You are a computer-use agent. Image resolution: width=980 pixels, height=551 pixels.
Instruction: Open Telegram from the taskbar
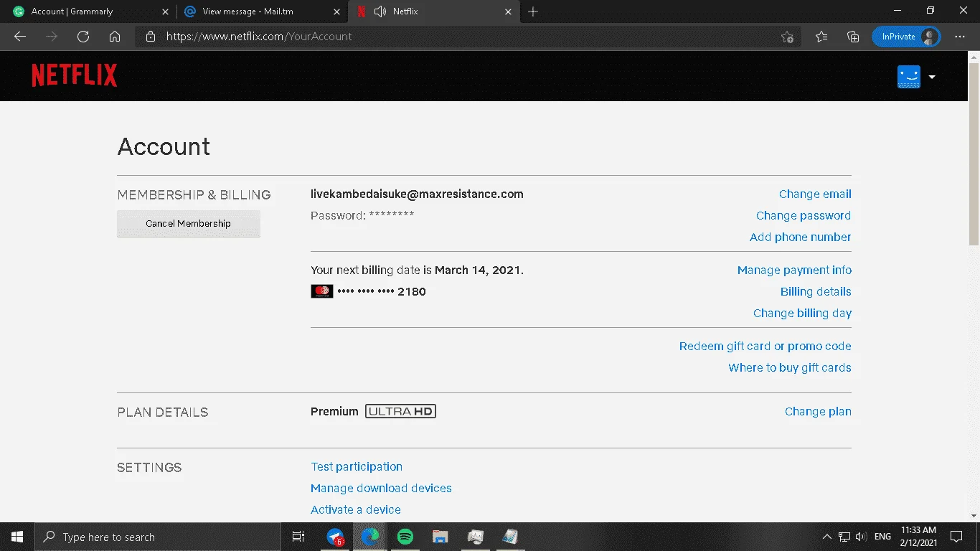335,537
